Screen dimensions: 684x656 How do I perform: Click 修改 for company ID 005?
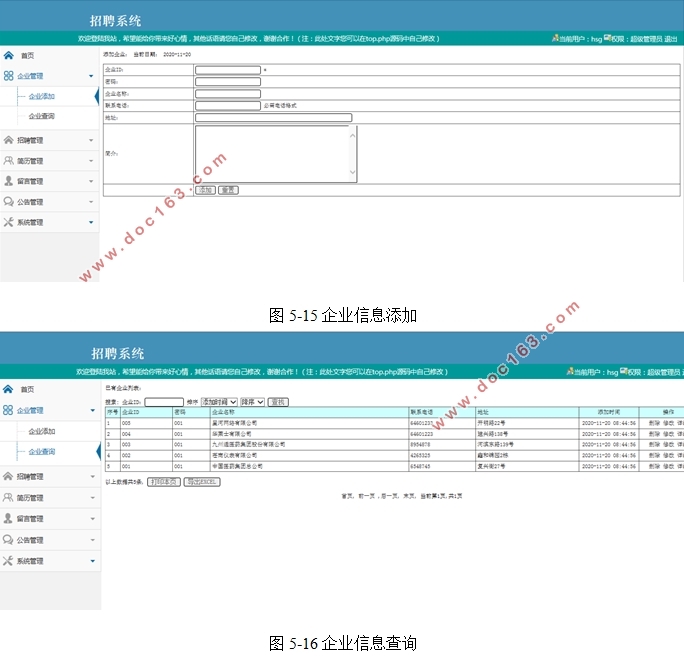(x=668, y=423)
